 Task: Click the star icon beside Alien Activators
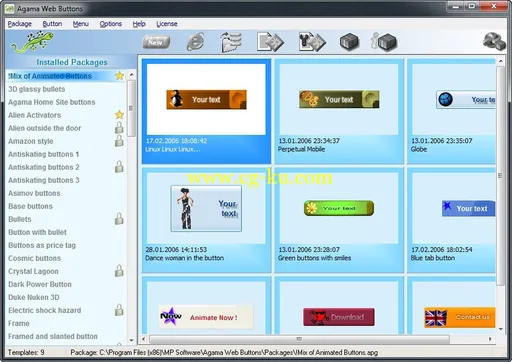click(x=119, y=115)
